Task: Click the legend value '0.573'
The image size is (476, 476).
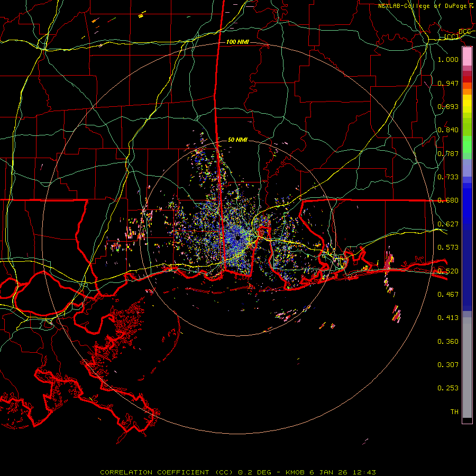Action: [448, 248]
